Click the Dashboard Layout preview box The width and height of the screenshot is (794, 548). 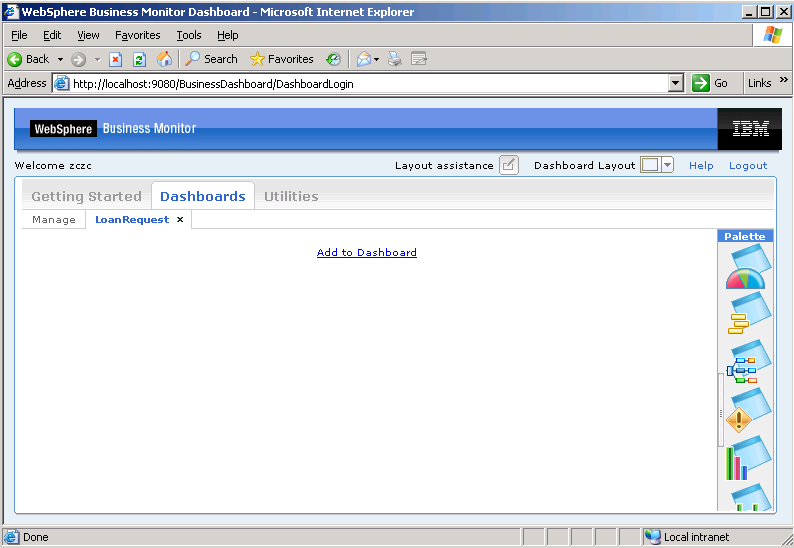pos(650,165)
